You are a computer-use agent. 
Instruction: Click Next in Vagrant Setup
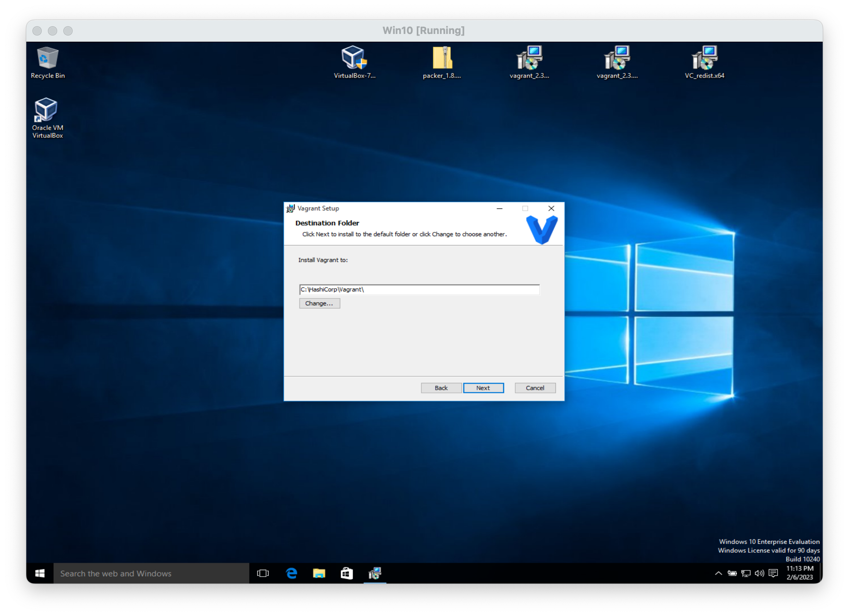pyautogui.click(x=483, y=388)
